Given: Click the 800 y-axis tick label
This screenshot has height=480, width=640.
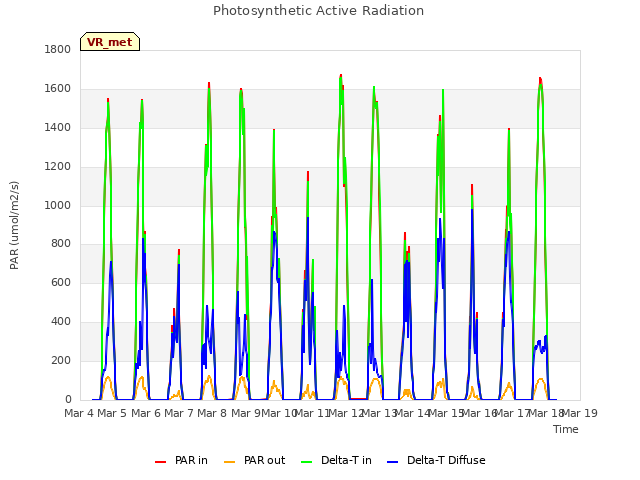Looking at the screenshot, I should point(61,244).
